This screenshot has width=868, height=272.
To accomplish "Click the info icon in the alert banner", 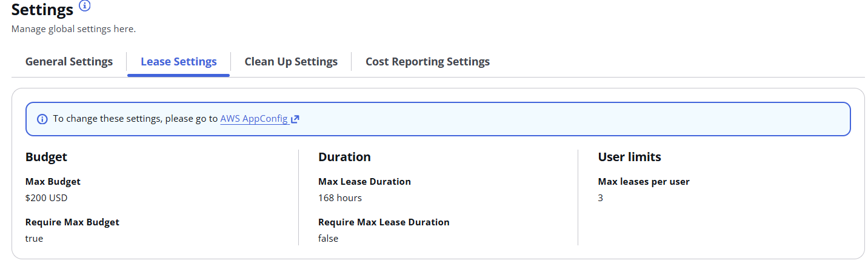I will [x=42, y=119].
